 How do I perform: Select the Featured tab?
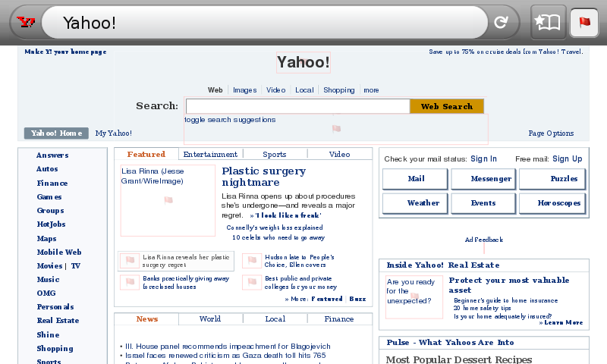(146, 154)
